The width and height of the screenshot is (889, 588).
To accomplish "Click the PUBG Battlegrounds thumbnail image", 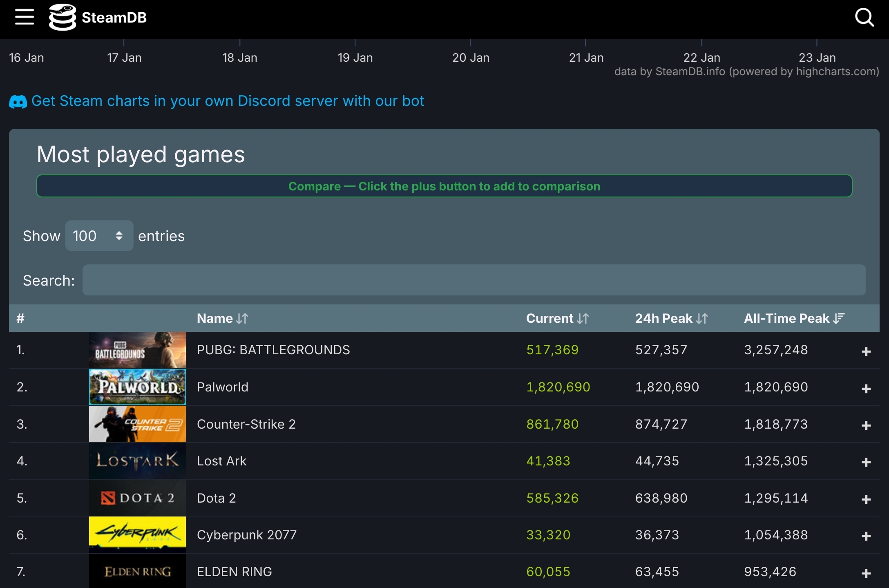I will [x=137, y=350].
